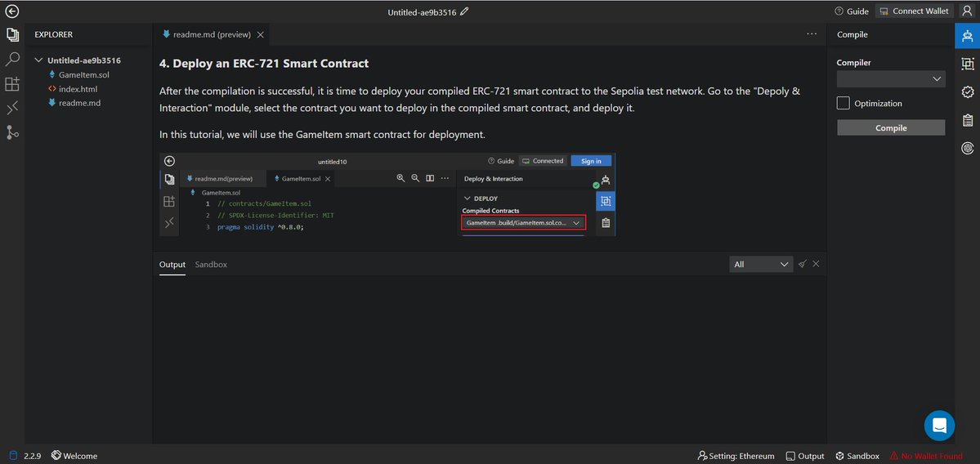Open Setting: Ethereum in status bar
The height and width of the screenshot is (464, 980).
click(736, 456)
